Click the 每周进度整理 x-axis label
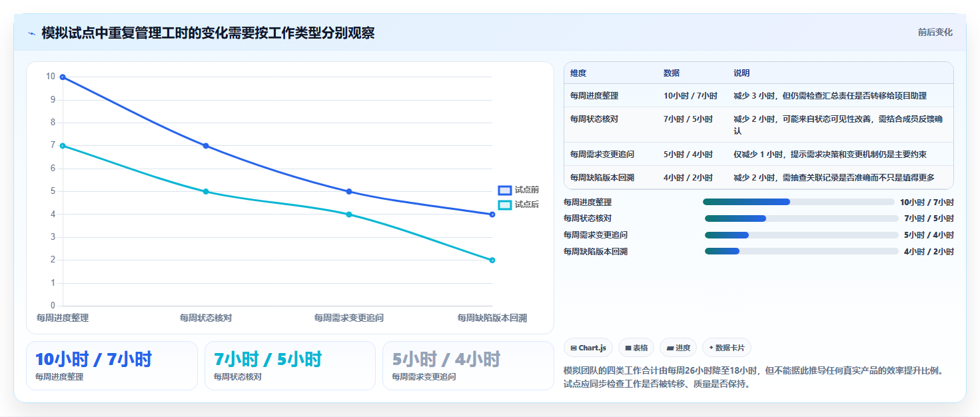 pos(63,318)
